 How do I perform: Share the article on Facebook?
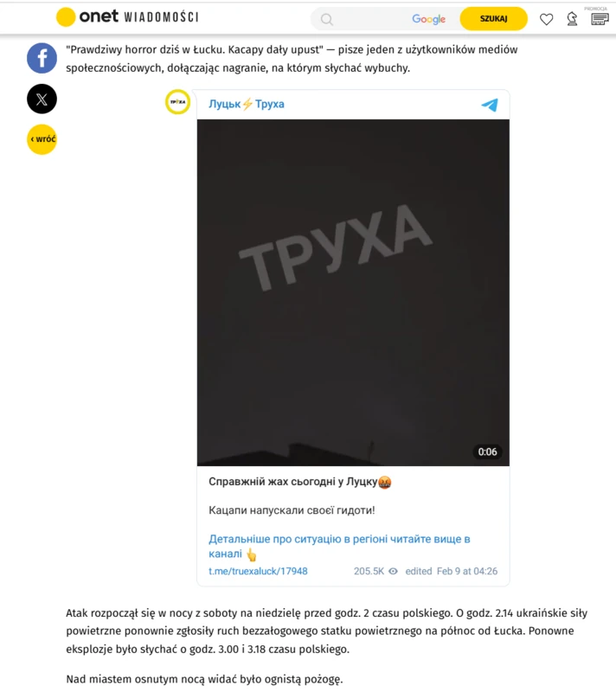coord(42,58)
